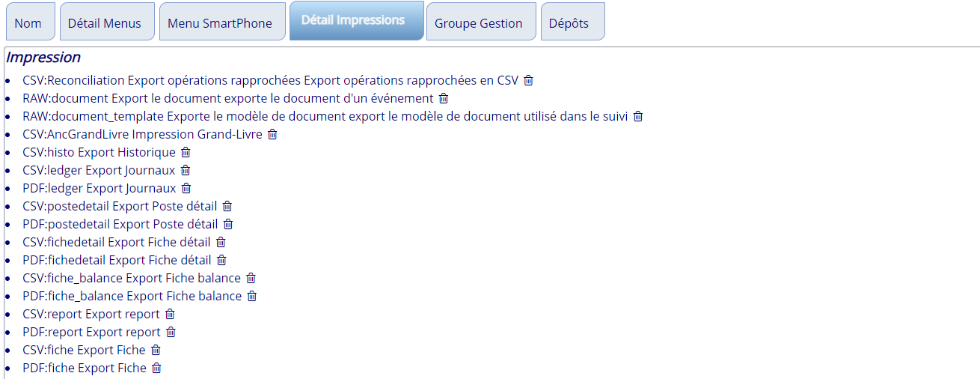This screenshot has width=980, height=379.
Task: Open the Dépôts tab
Action: coord(569,23)
